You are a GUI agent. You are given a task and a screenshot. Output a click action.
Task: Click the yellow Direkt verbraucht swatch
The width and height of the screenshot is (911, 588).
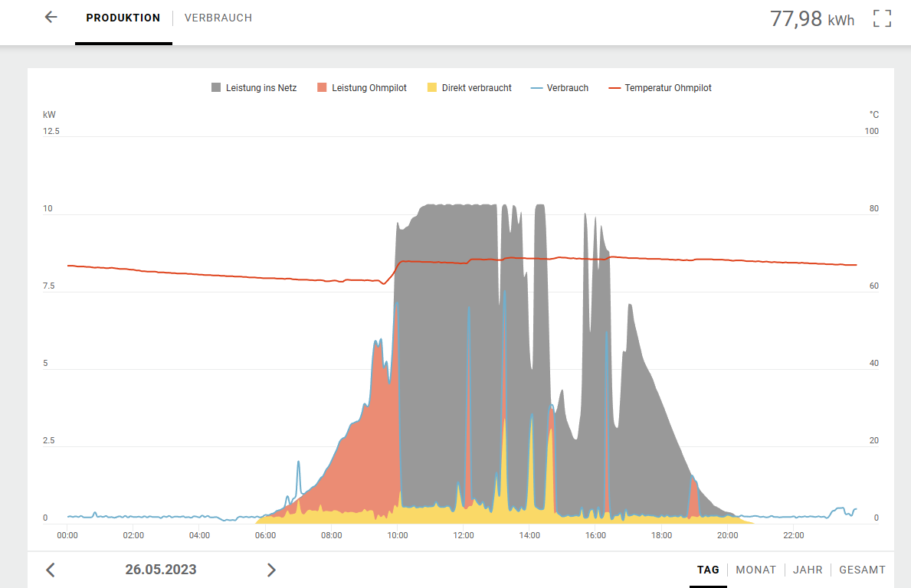coord(431,87)
